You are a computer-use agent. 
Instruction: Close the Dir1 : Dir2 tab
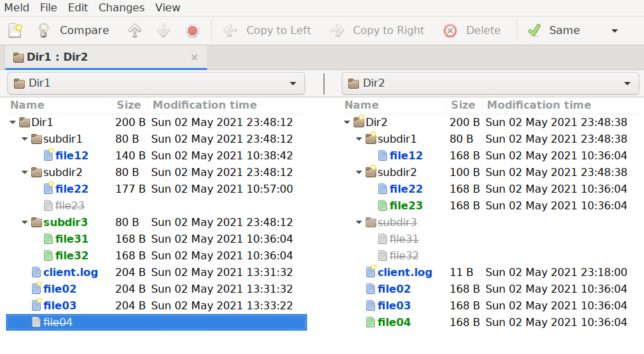coord(194,57)
